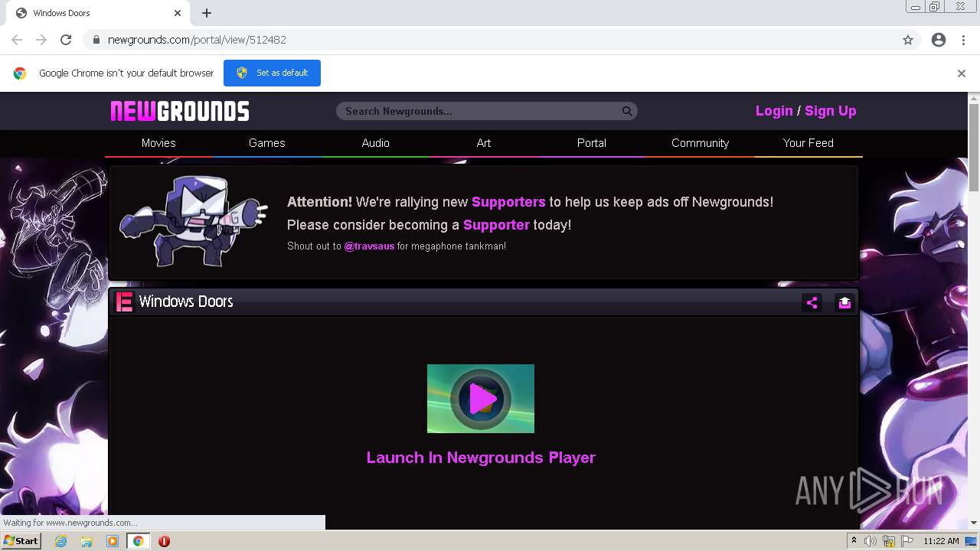This screenshot has height=551, width=980.
Task: Open the Portal menu
Action: pyautogui.click(x=592, y=143)
